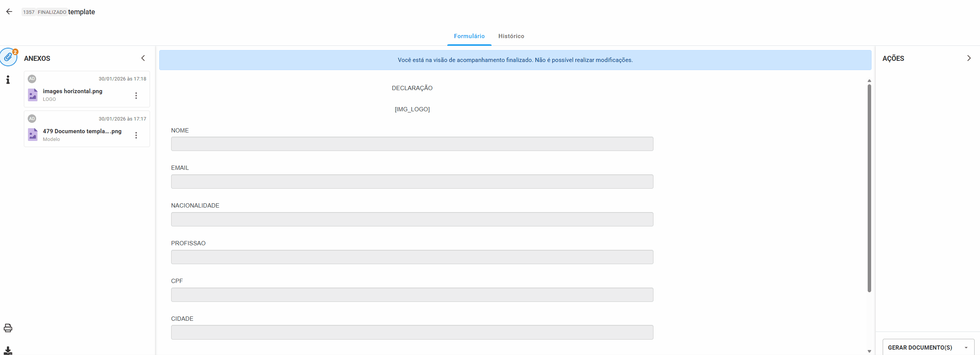This screenshot has height=355, width=980.
Task: Open options menu for 479 Documento template
Action: click(x=136, y=135)
